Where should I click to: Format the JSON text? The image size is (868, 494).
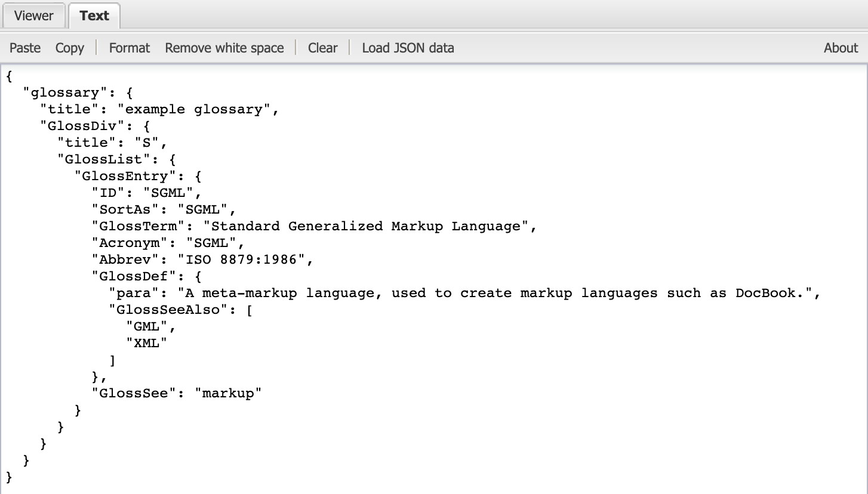[130, 48]
